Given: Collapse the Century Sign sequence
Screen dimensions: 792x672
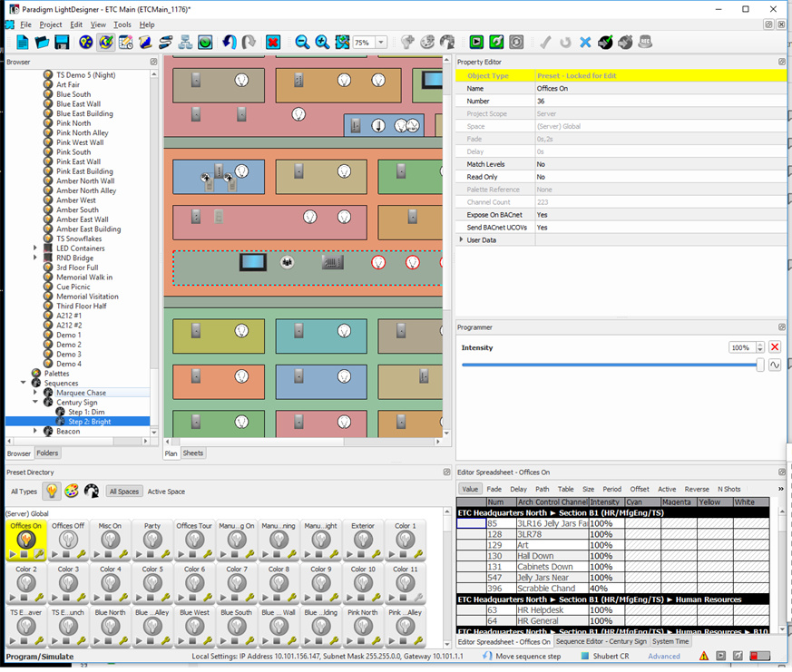Looking at the screenshot, I should pos(34,402).
